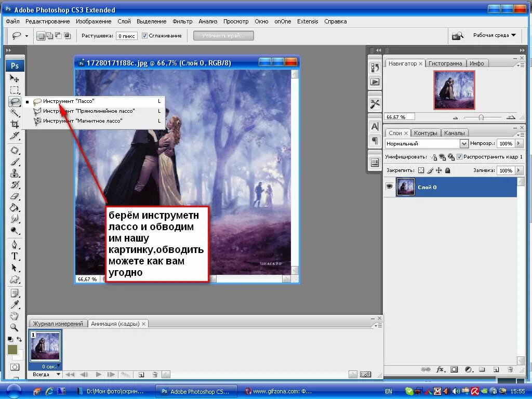The height and width of the screenshot is (399, 532).
Task: Toggle lock all
Action: pos(447,170)
